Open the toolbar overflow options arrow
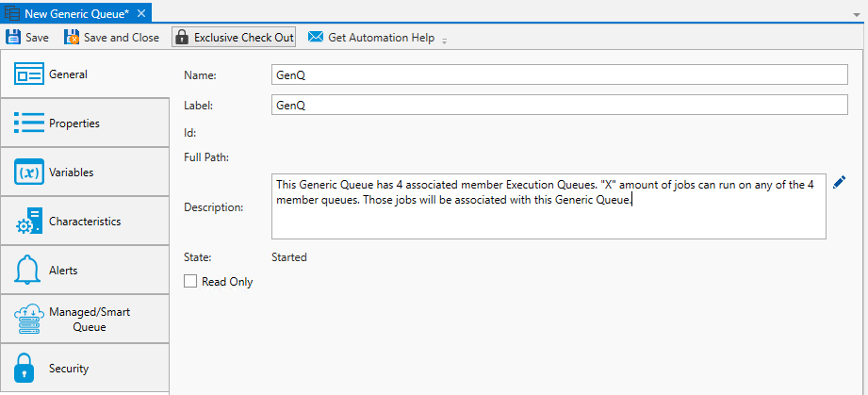This screenshot has height=395, width=868. click(x=444, y=40)
